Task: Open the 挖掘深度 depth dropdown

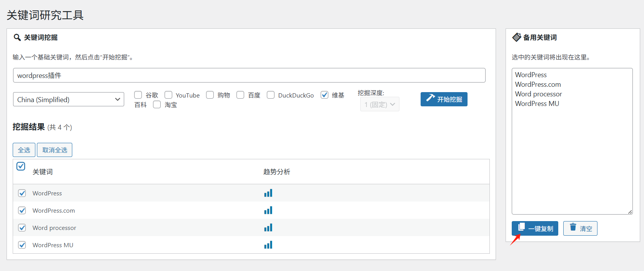Action: point(379,104)
